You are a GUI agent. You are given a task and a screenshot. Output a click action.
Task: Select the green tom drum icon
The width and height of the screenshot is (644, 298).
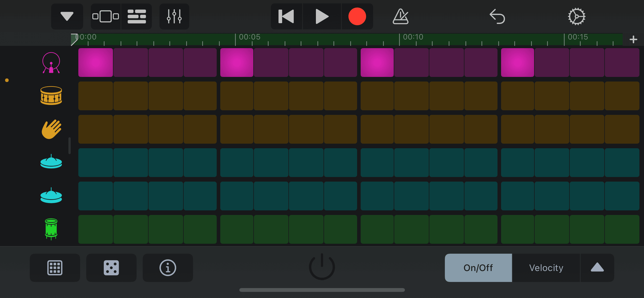51,229
